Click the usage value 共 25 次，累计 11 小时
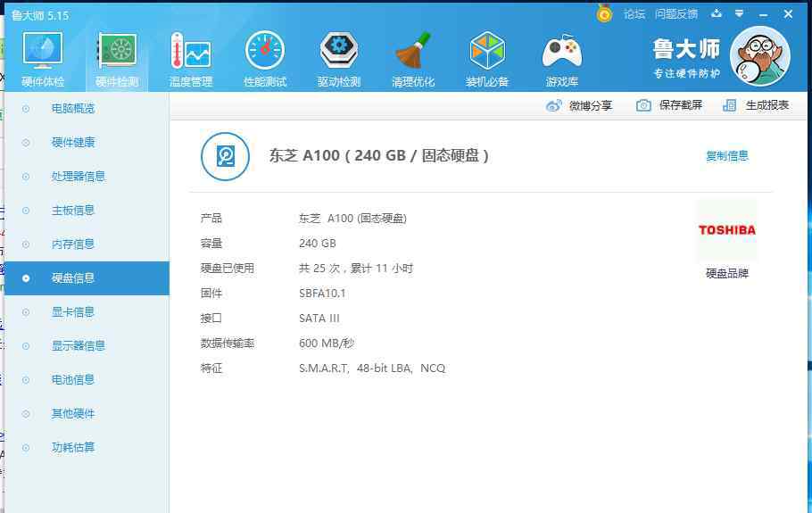The image size is (812, 513). (356, 269)
